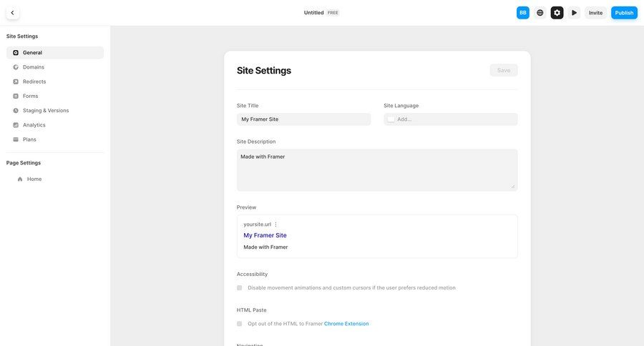The height and width of the screenshot is (346, 644).
Task: Open the Analytics section
Action: tap(55, 125)
